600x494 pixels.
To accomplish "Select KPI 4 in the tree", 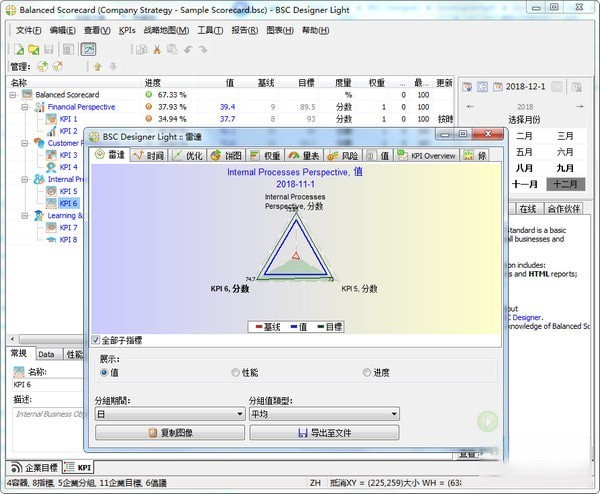I will pos(68,167).
